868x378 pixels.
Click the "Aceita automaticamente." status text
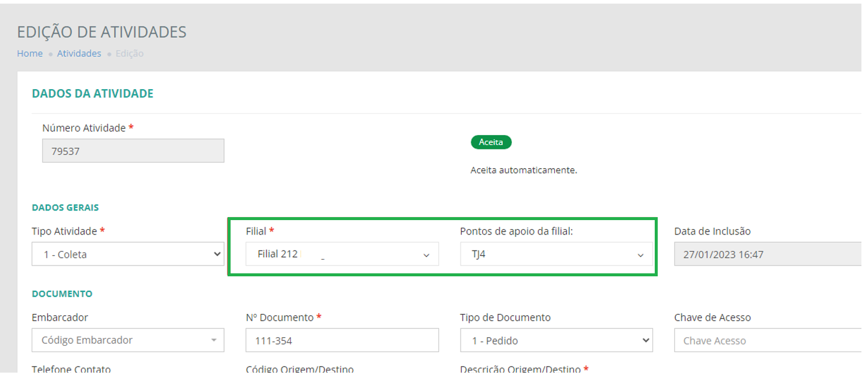pos(524,170)
